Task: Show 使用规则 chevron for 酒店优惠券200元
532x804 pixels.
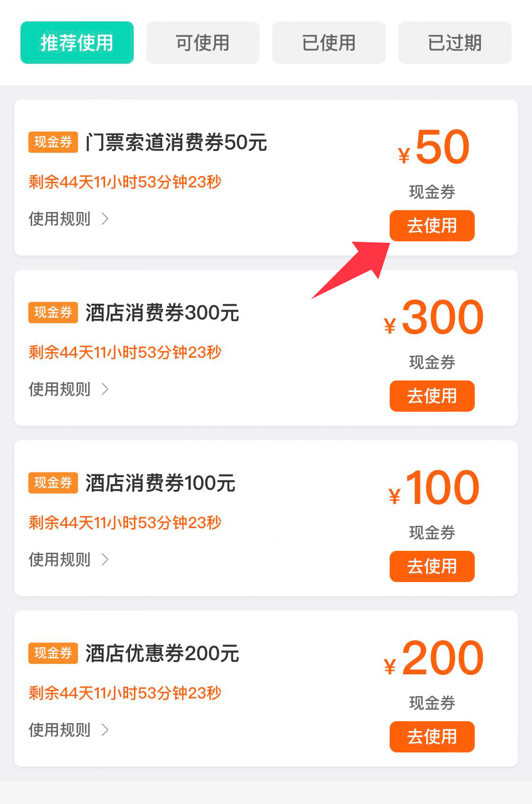Action: [x=105, y=730]
